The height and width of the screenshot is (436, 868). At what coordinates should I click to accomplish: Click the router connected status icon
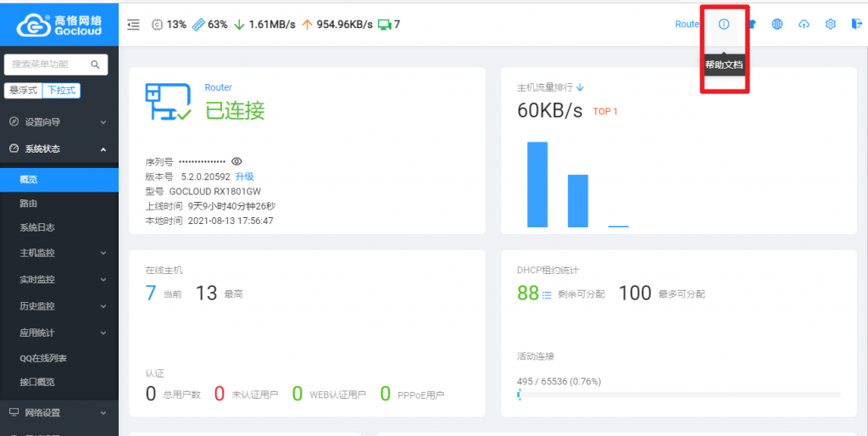(169, 102)
